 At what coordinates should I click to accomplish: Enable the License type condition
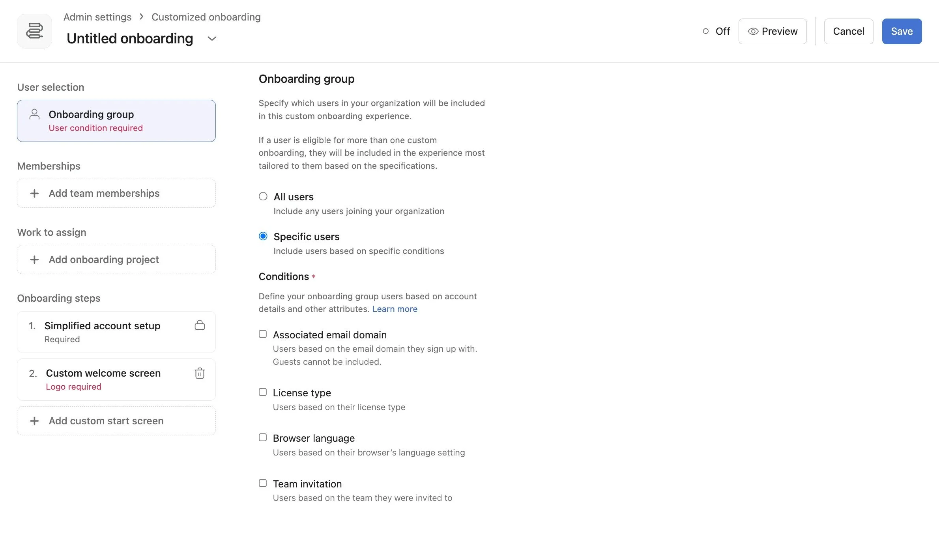coord(263,392)
